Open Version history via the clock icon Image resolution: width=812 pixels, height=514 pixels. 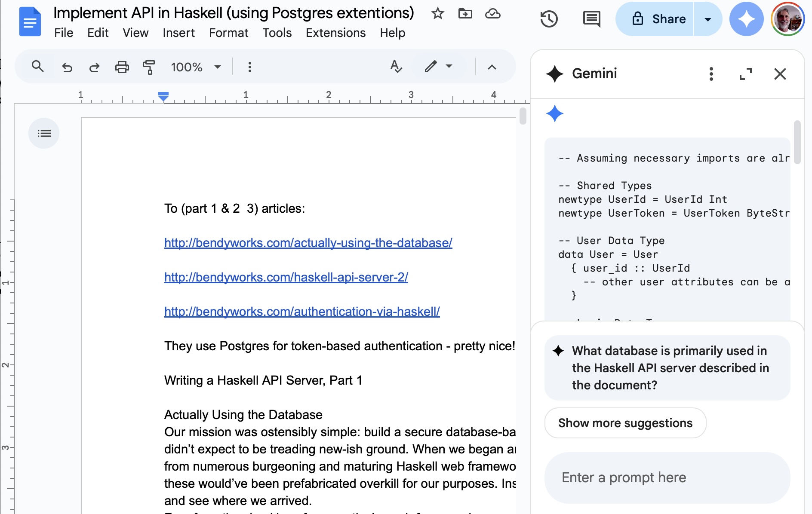549,19
